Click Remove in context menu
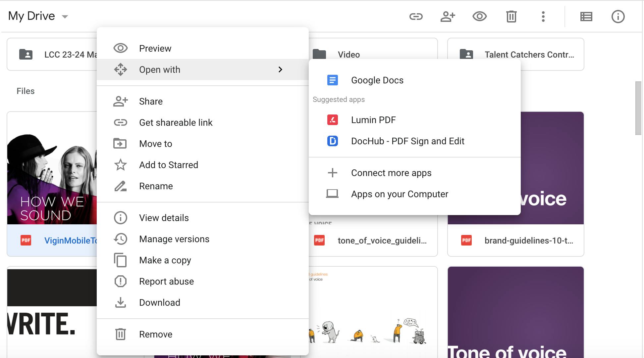Image resolution: width=644 pixels, height=358 pixels. (x=155, y=334)
